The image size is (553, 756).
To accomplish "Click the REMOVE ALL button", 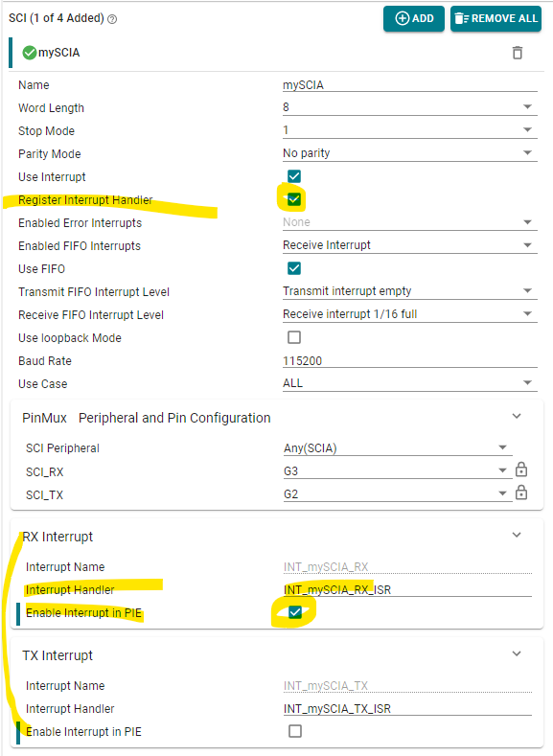I will coord(495,19).
